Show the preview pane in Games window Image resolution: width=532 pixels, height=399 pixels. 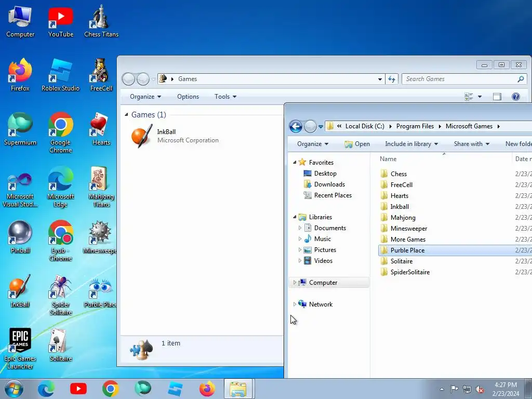coord(497,97)
